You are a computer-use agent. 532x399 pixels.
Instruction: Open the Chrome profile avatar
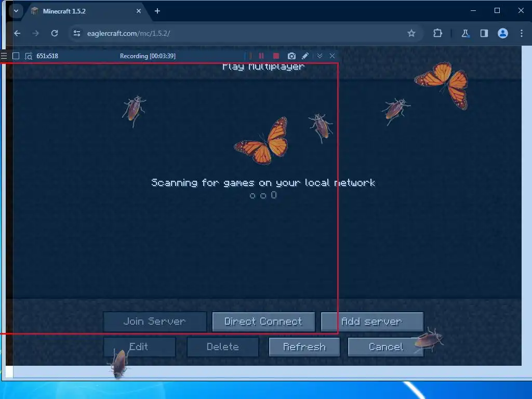pyautogui.click(x=503, y=33)
